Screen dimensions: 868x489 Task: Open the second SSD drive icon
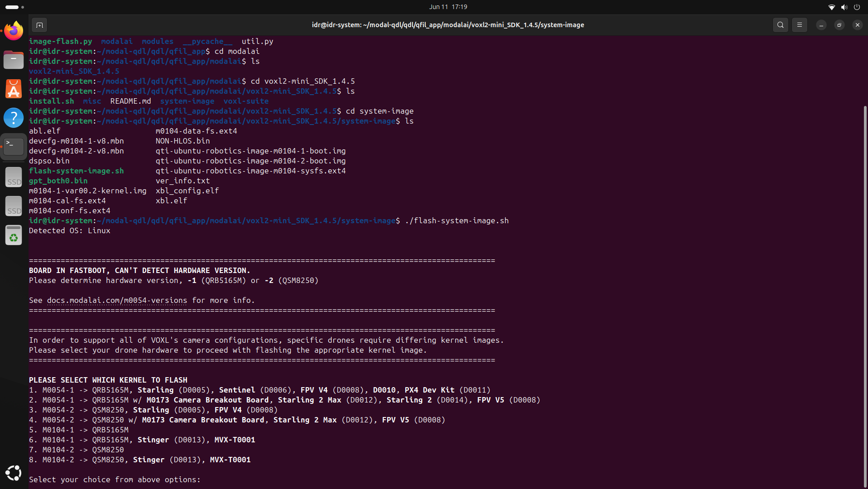pos(14,206)
